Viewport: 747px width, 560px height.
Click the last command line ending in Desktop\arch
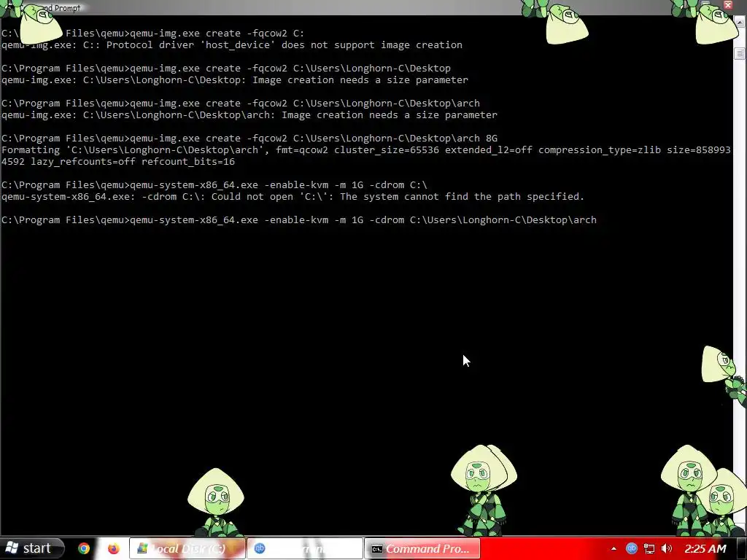point(298,220)
